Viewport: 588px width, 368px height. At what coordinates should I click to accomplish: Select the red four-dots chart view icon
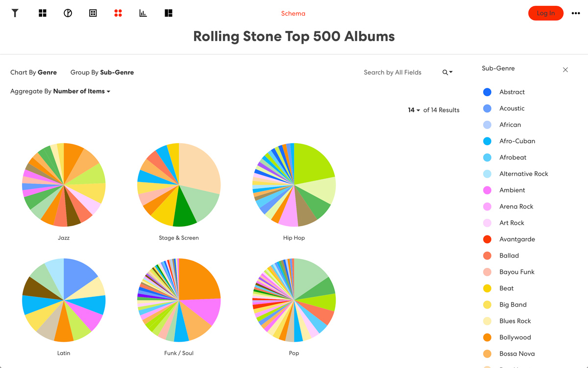click(x=118, y=13)
